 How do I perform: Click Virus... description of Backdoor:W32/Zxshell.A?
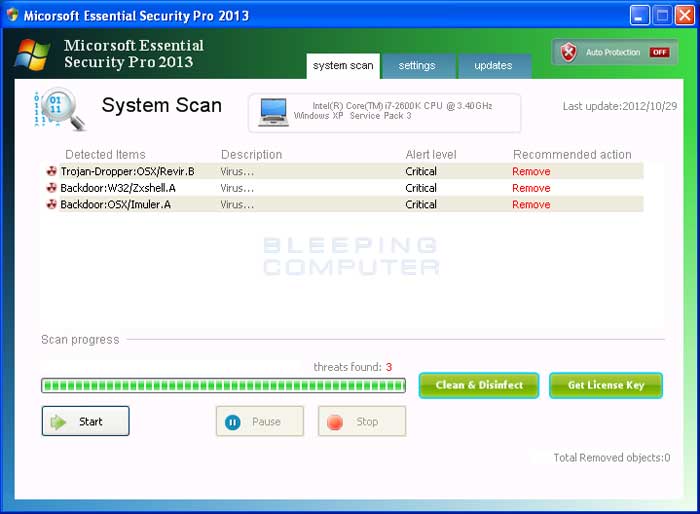237,188
